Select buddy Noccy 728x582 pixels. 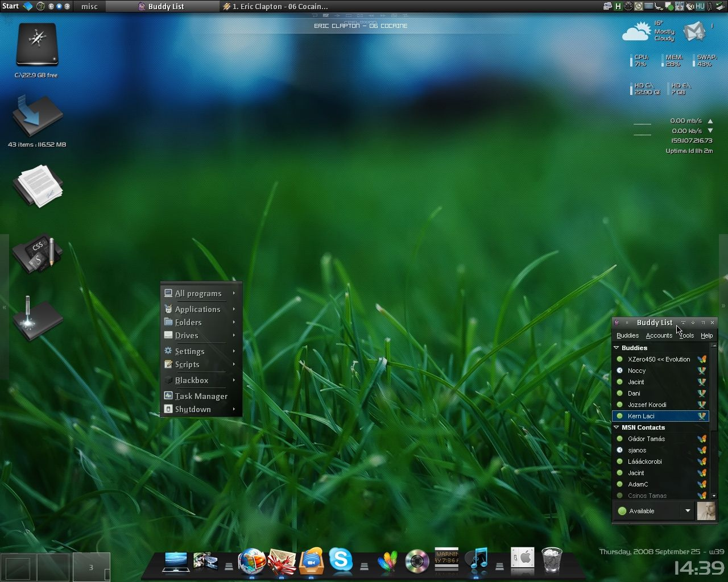point(661,371)
